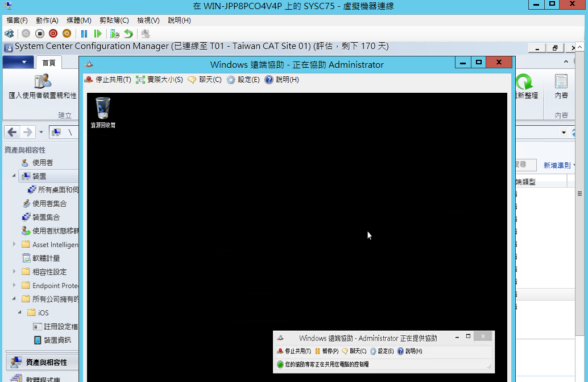The width and height of the screenshot is (588, 382).
Task: Open the 檢視(V) menu
Action: coord(148,20)
